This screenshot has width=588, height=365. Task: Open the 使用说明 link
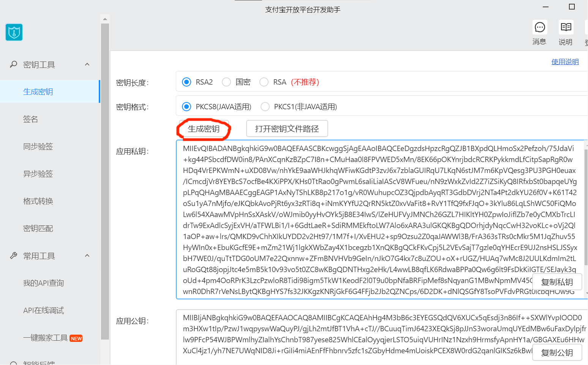click(565, 62)
